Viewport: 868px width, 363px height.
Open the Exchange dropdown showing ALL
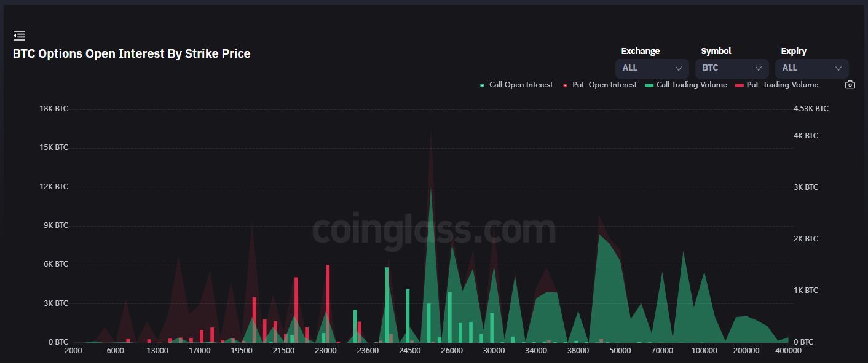coord(652,68)
